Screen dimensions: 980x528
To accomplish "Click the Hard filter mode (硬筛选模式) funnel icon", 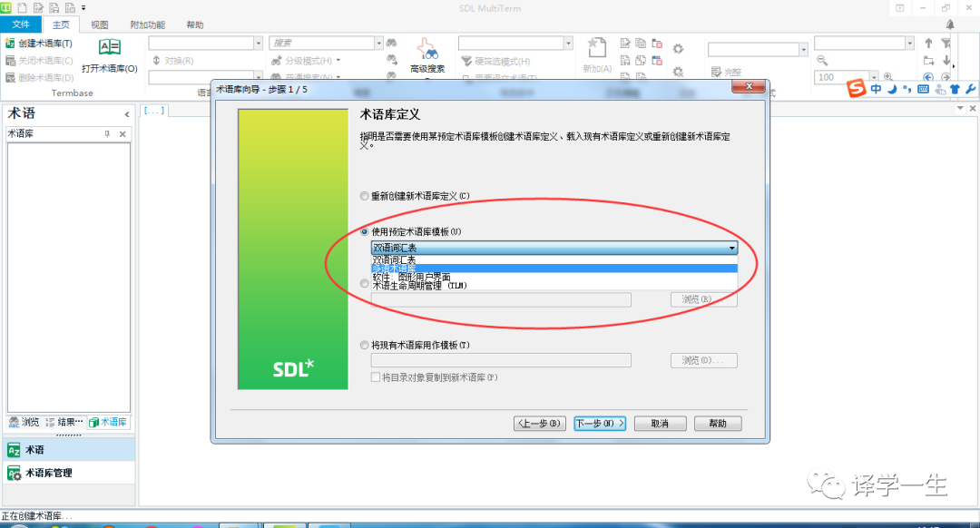I will 466,61.
